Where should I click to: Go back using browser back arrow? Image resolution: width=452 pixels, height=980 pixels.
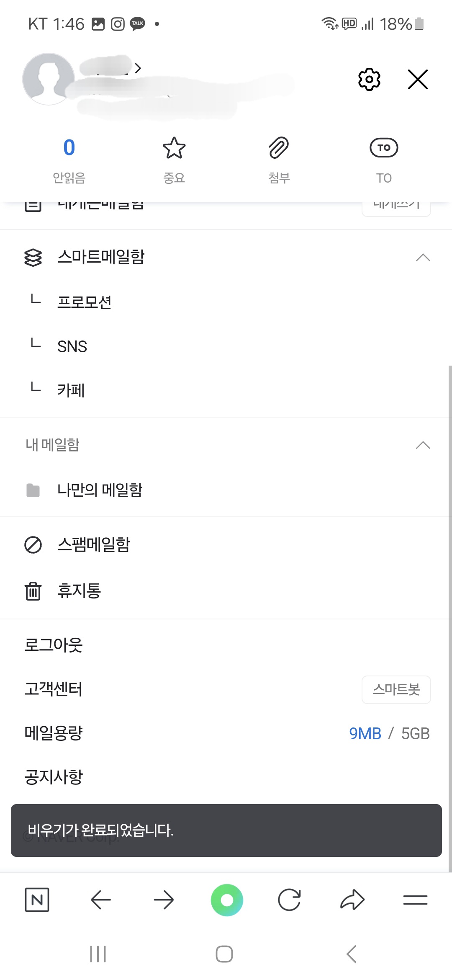click(100, 900)
